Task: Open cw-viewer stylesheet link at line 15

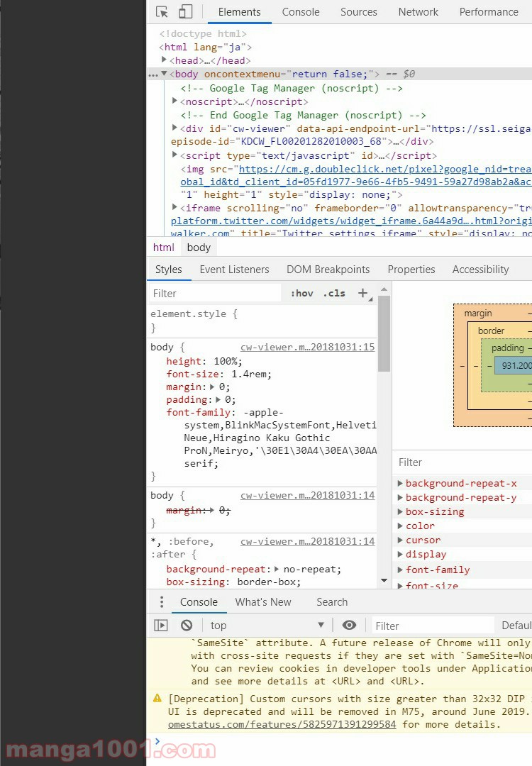Action: pyautogui.click(x=308, y=347)
